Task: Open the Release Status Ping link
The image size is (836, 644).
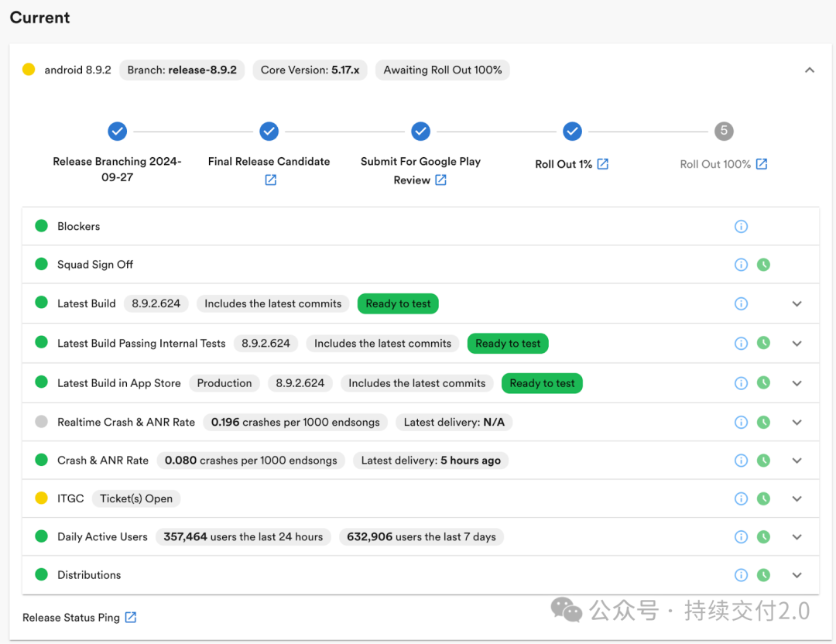Action: [x=131, y=618]
